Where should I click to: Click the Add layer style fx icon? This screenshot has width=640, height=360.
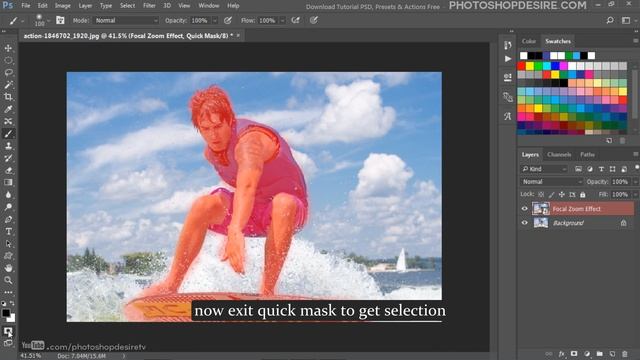[x=562, y=354]
